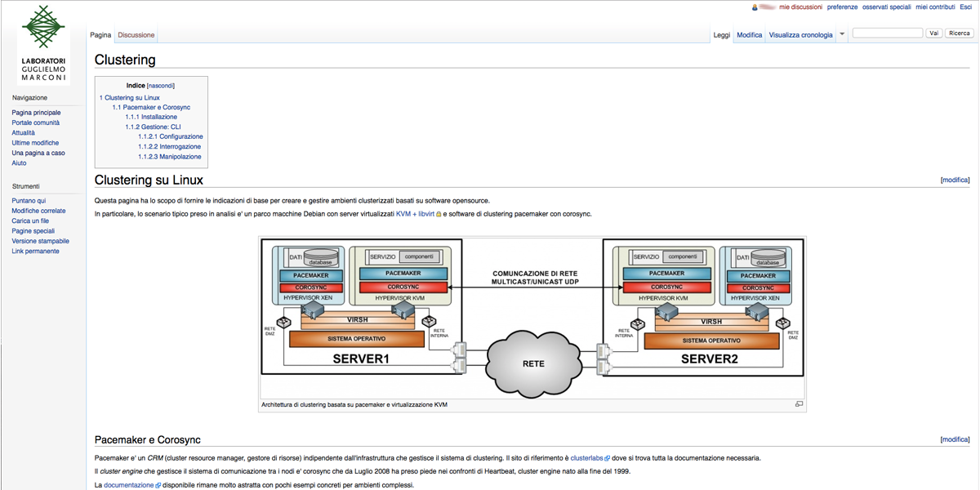
Task: Switch to the Pagina tab
Action: click(x=100, y=35)
